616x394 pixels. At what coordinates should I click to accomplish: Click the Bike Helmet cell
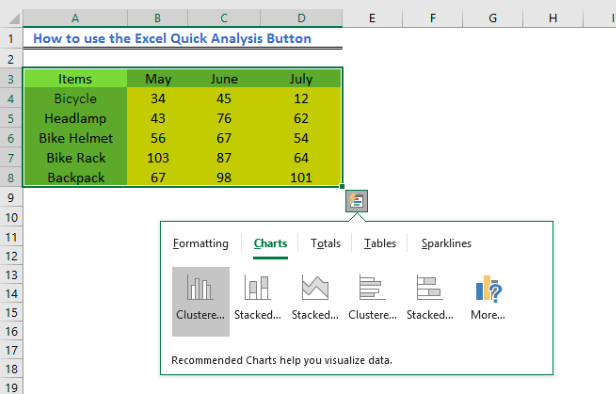coord(75,138)
